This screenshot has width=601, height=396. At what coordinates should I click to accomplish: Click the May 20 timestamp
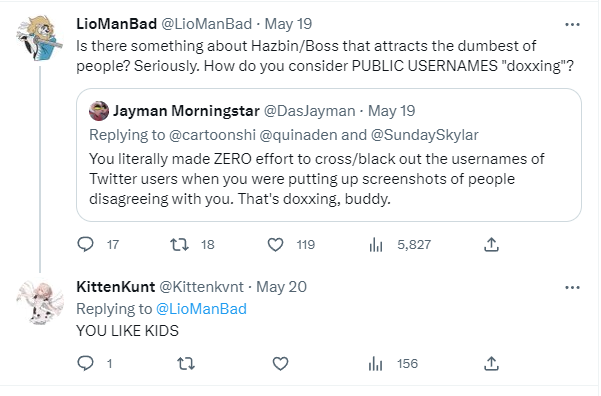coord(281,287)
